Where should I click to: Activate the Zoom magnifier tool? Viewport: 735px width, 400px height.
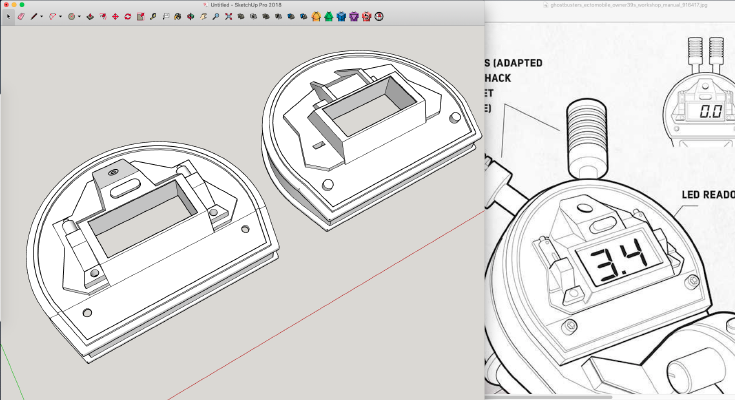(216, 16)
